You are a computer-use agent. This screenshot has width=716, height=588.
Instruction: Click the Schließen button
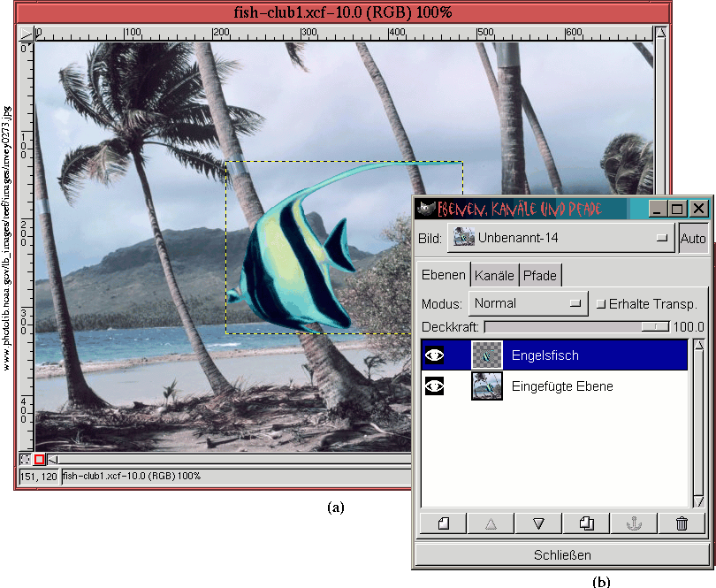562,555
